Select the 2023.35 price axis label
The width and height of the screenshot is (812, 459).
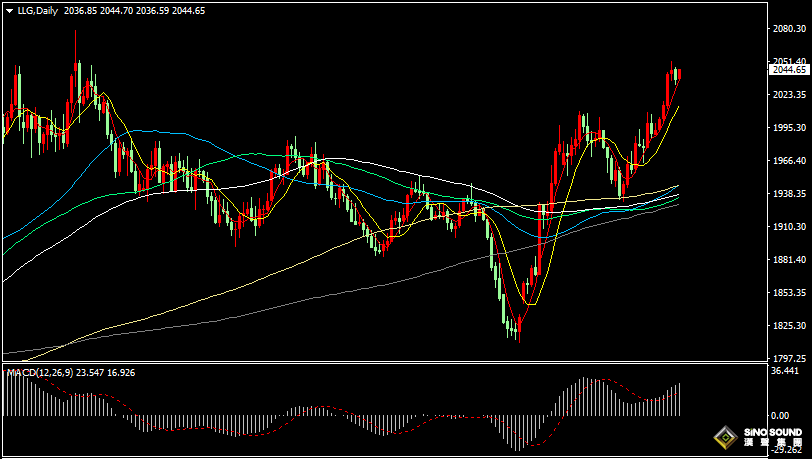[x=789, y=94]
